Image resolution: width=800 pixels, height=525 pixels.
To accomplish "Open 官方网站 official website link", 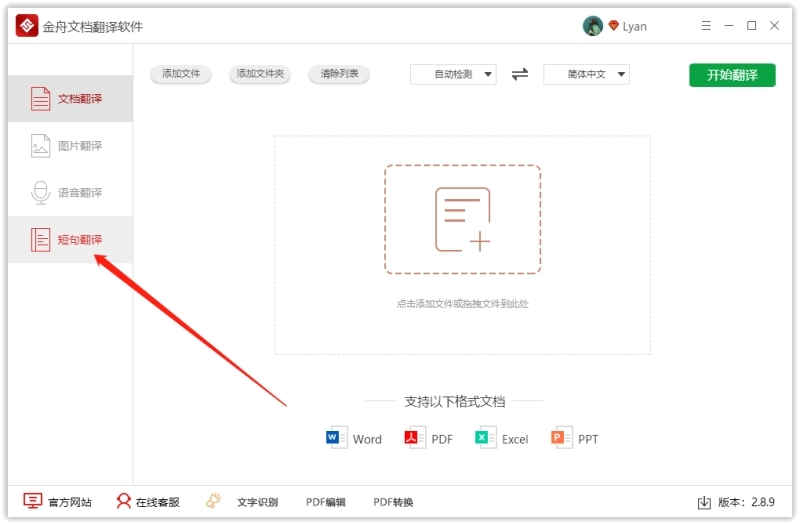I will pos(58,502).
